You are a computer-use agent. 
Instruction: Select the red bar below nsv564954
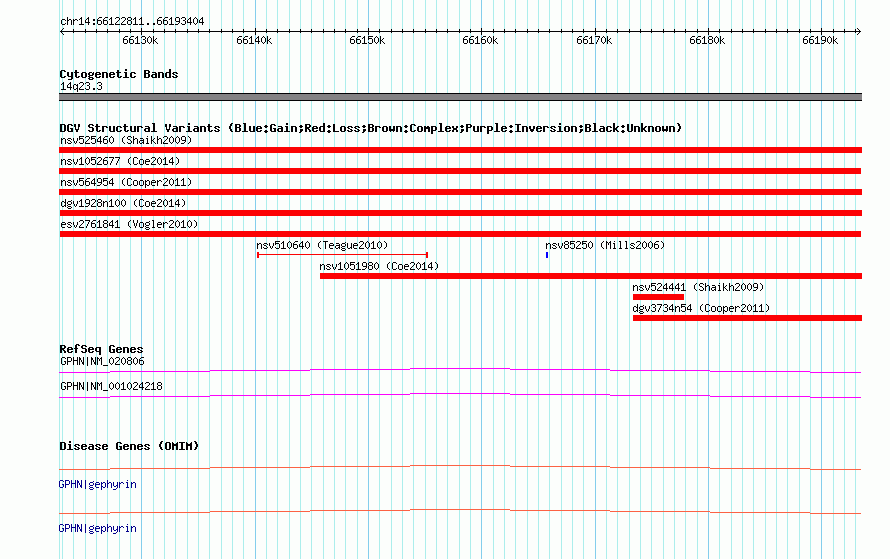460,192
